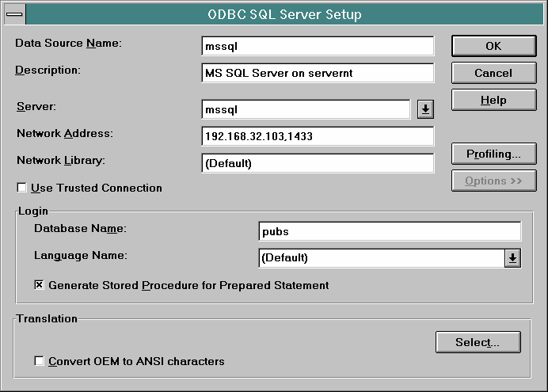Select the Database Name field with pubs
This screenshot has width=548, height=392.
pos(390,231)
